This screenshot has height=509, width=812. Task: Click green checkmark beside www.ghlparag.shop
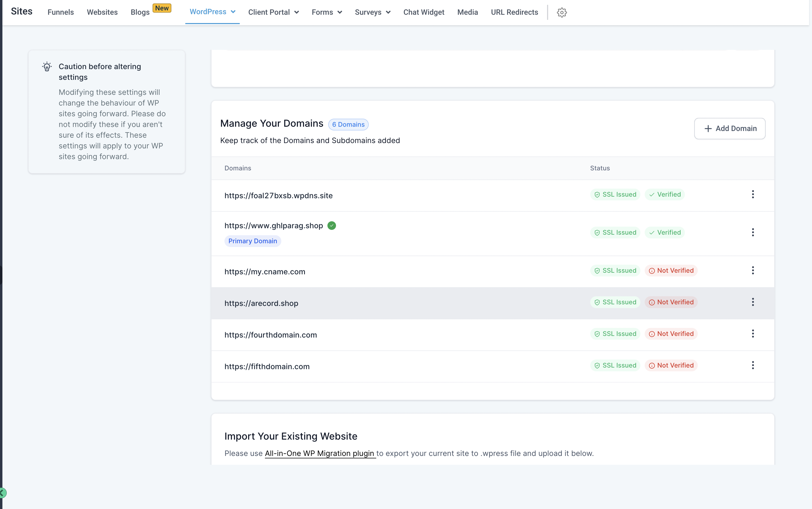[331, 226]
